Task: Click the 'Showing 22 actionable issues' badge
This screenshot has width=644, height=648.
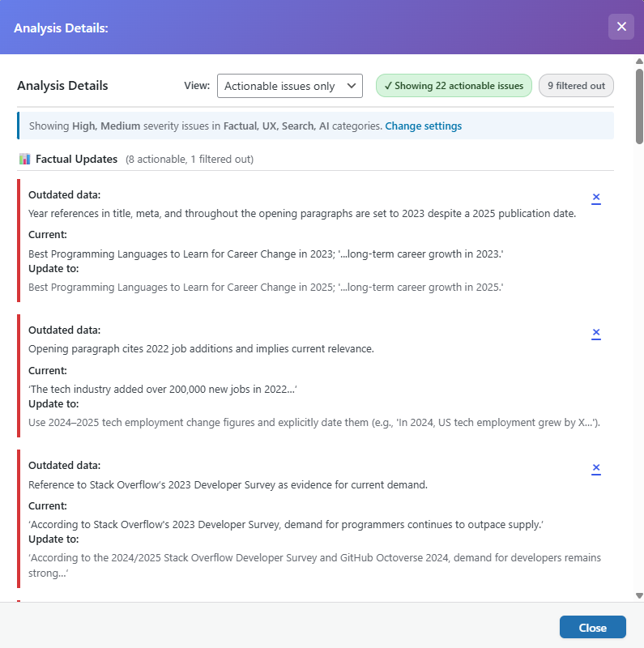Action: (x=454, y=86)
